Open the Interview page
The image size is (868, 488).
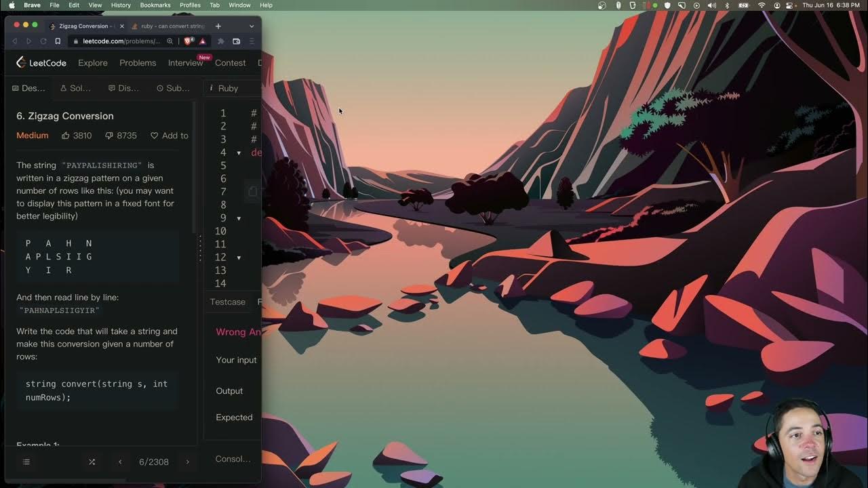click(185, 62)
